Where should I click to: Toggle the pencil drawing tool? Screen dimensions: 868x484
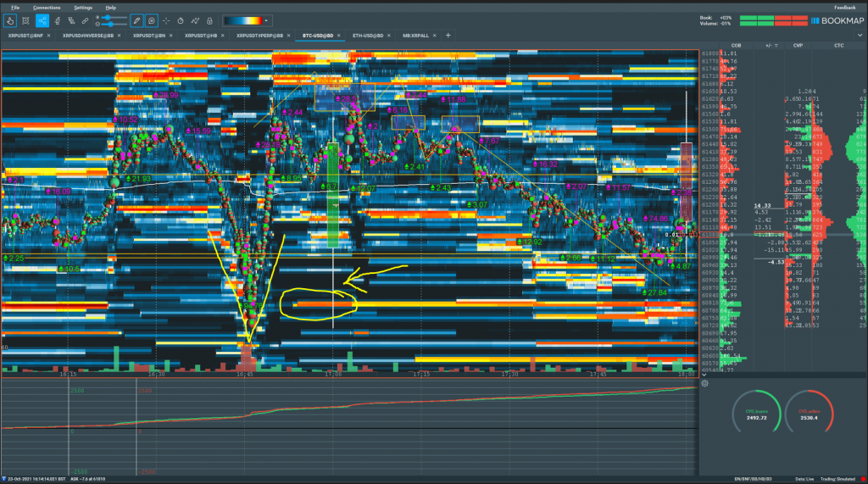coord(136,21)
